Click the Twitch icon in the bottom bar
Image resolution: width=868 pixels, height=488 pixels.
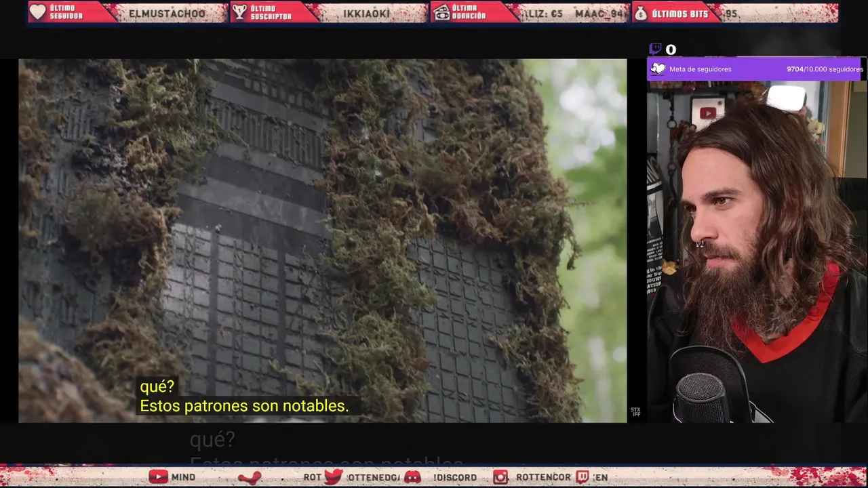point(583,477)
